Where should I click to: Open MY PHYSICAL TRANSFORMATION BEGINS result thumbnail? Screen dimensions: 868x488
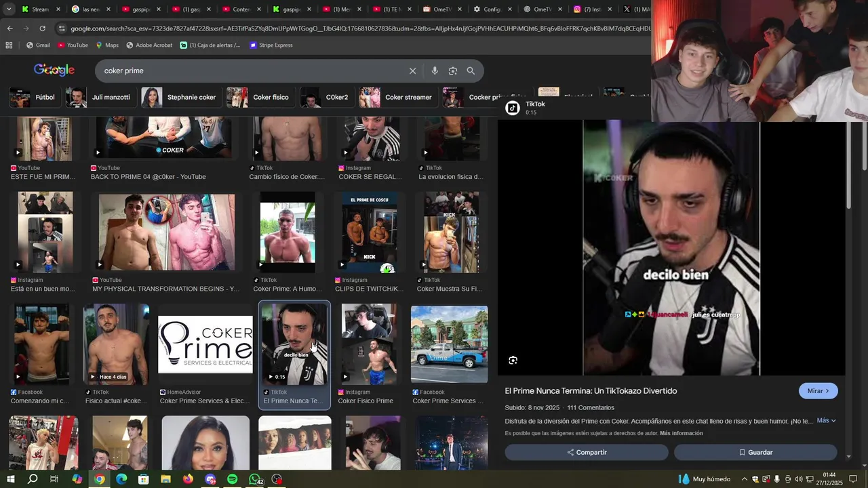click(167, 232)
